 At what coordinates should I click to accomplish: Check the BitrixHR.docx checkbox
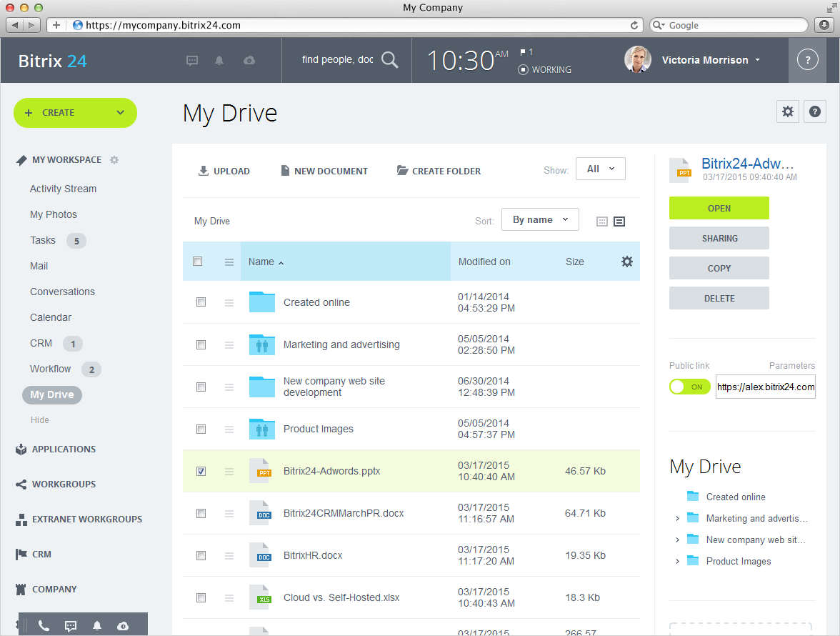pyautogui.click(x=201, y=556)
